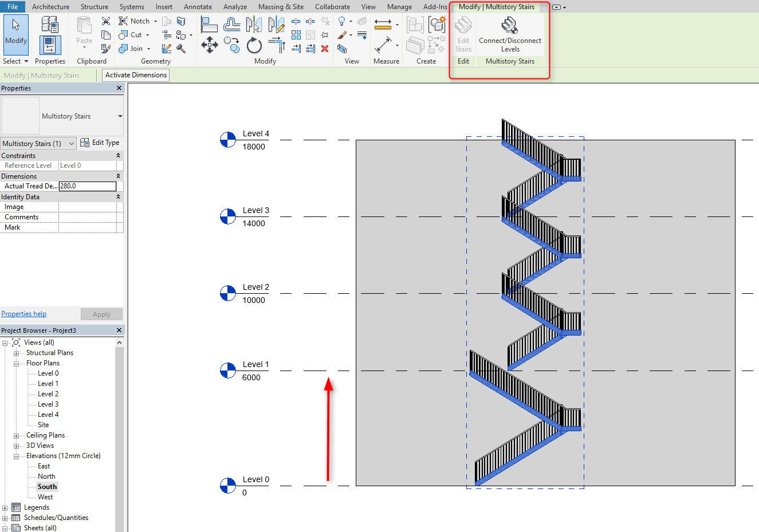This screenshot has width=759, height=532.
Task: Click the Activate Dimensions button
Action: [x=136, y=75]
